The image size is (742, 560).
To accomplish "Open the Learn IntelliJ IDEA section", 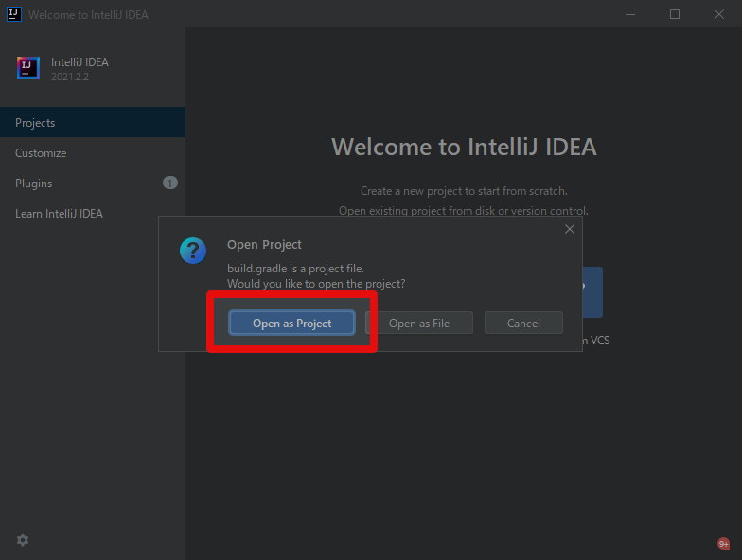I will tap(93, 214).
